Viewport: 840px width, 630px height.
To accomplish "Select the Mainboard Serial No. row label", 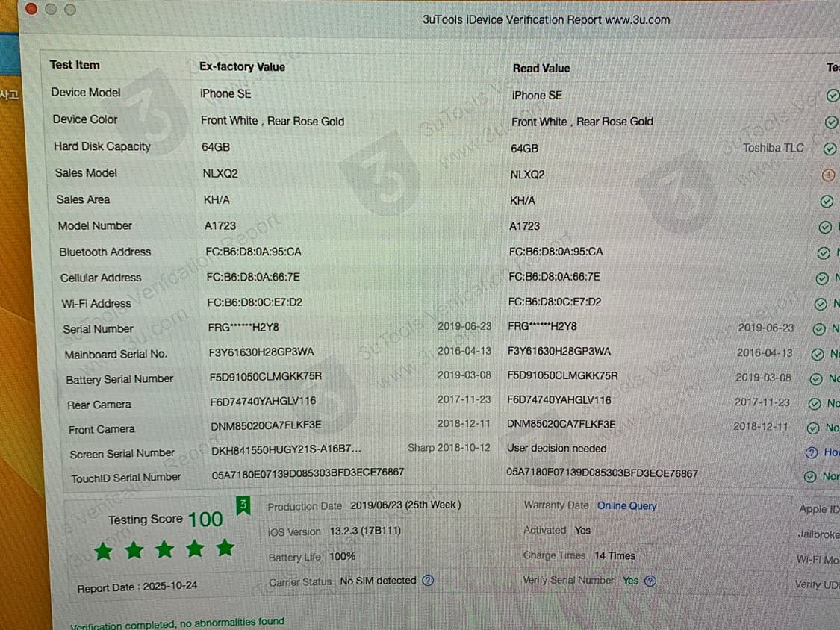I will 116,355.
